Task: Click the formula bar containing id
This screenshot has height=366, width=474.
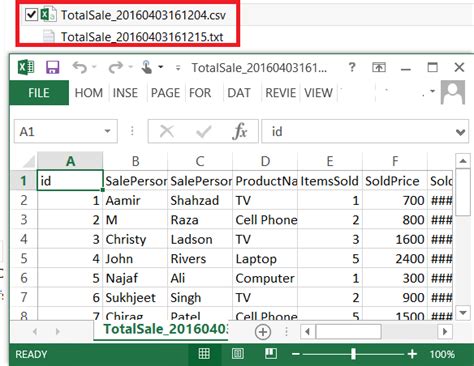Action: pos(357,131)
